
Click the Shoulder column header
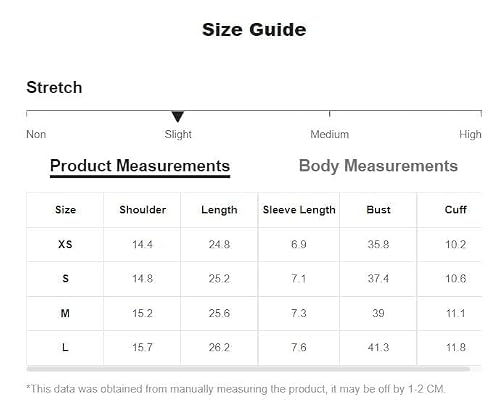(x=143, y=210)
